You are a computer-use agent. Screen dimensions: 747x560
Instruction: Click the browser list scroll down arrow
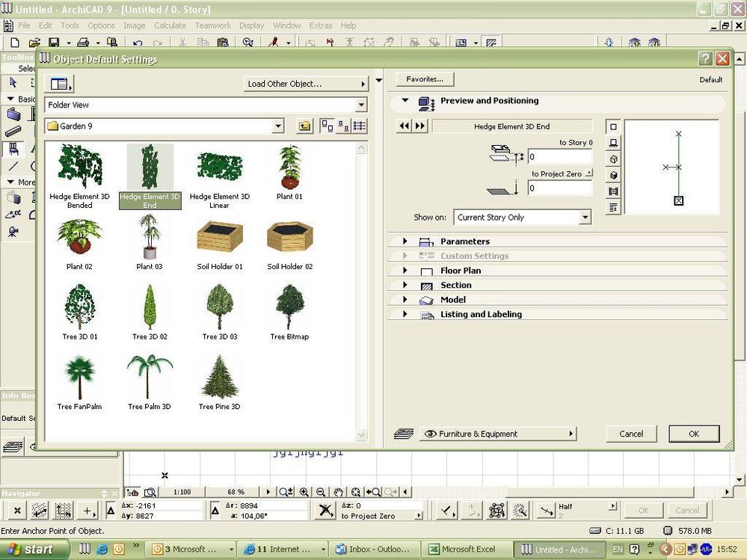pos(362,434)
